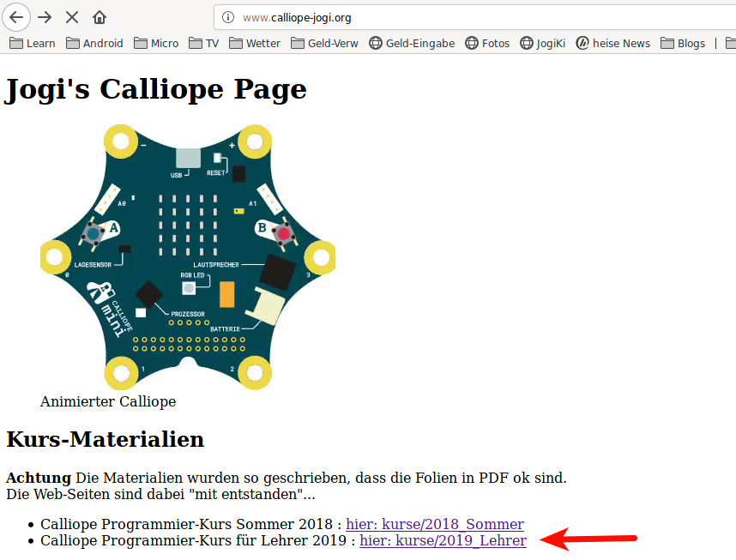The height and width of the screenshot is (560, 736).
Task: Open the JogiKi bookmark
Action: (x=543, y=43)
